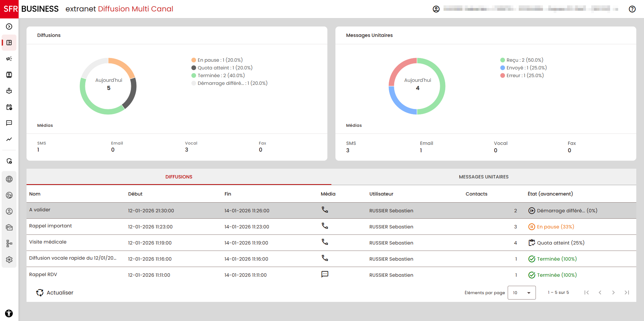644x321 pixels.
Task: Expand the sidebar with the arrow icon
Action: pyautogui.click(x=9, y=26)
